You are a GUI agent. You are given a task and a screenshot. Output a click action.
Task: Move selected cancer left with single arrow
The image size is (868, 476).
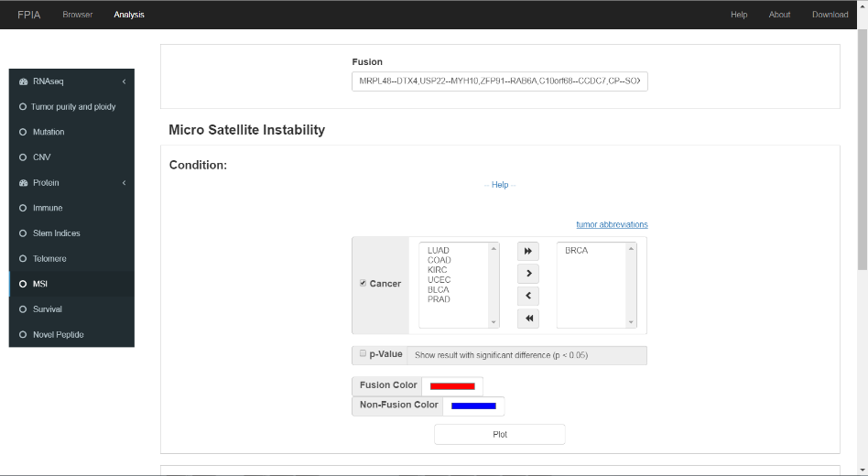click(x=528, y=296)
